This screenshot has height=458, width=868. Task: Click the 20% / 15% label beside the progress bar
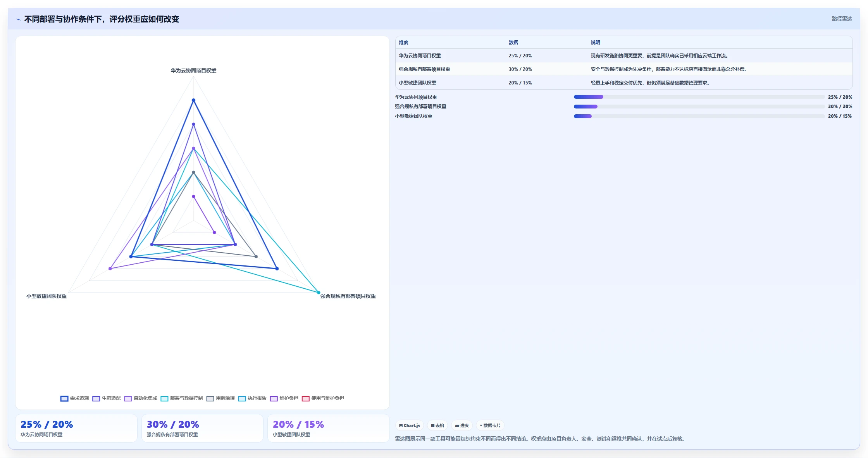click(840, 116)
